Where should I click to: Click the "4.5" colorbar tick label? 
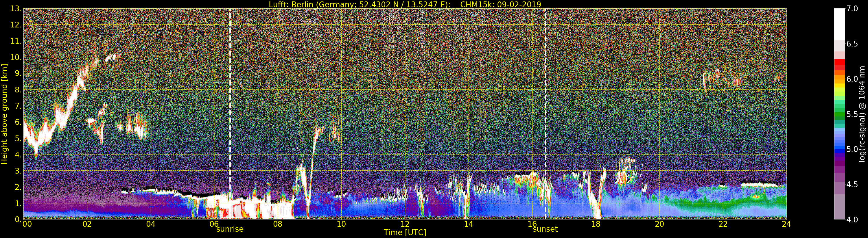click(852, 185)
